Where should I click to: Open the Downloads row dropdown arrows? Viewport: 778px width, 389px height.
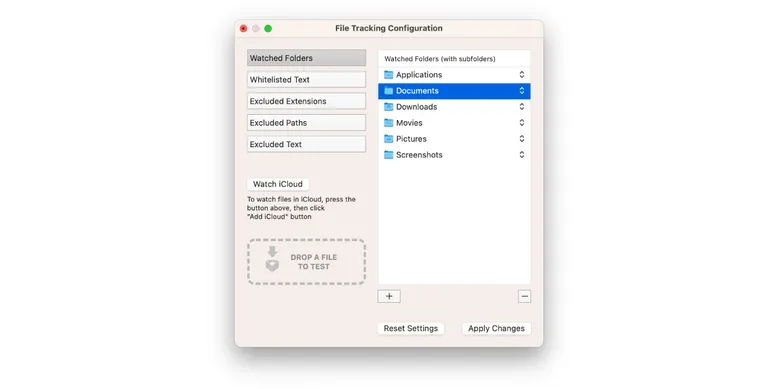522,107
